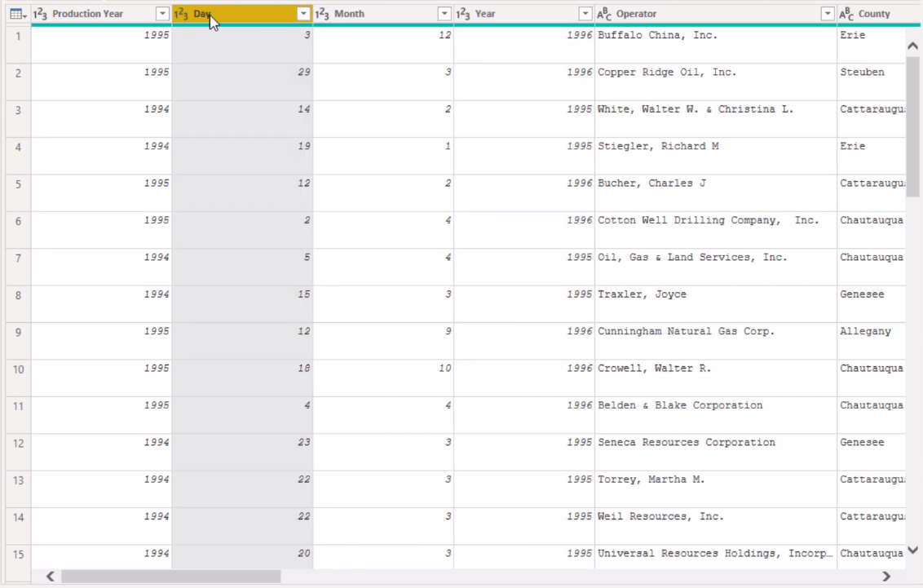Click the Month column data type icon
923x588 pixels.
coord(322,14)
